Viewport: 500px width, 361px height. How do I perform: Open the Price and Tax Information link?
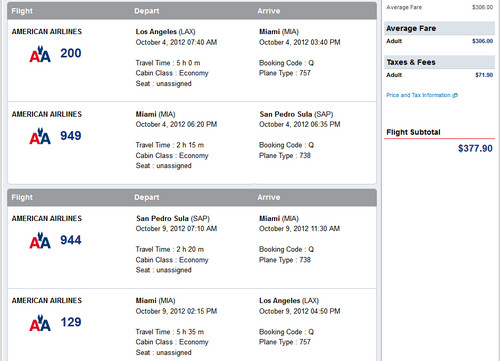coord(418,95)
